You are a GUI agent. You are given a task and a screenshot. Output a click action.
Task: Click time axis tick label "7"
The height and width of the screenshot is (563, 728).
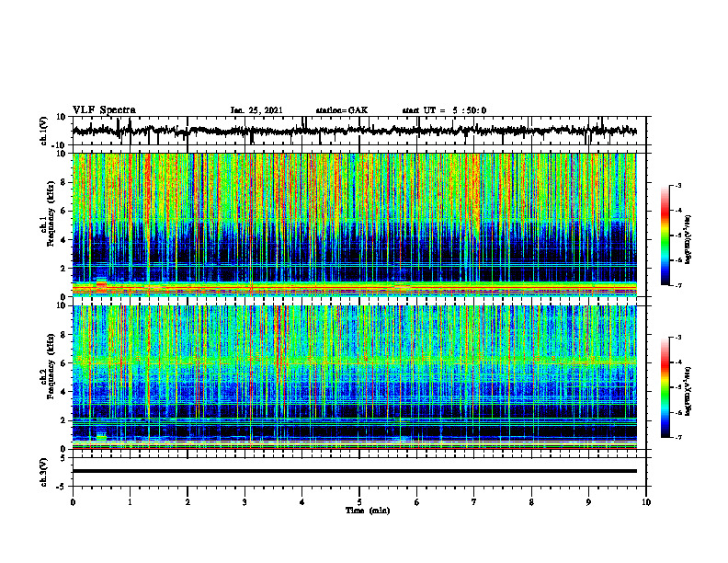pos(474,502)
